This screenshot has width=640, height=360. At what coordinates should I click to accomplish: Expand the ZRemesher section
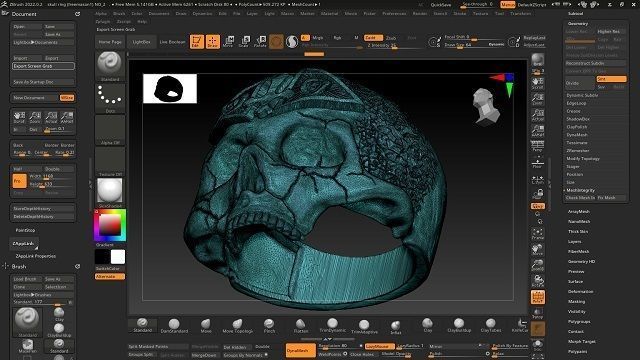578,151
